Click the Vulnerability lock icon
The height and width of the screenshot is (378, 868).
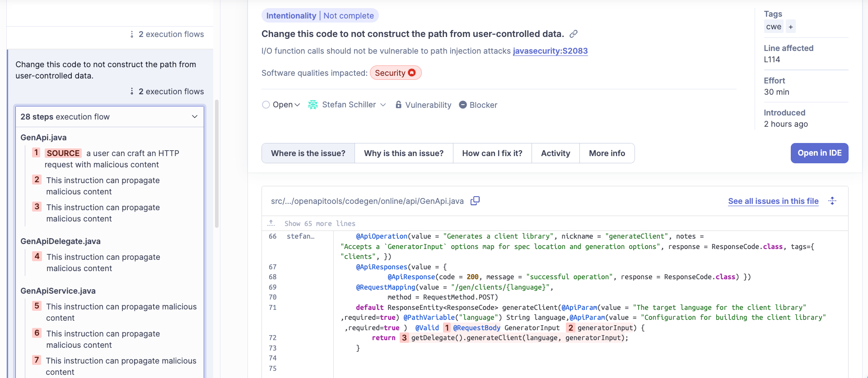coord(398,105)
